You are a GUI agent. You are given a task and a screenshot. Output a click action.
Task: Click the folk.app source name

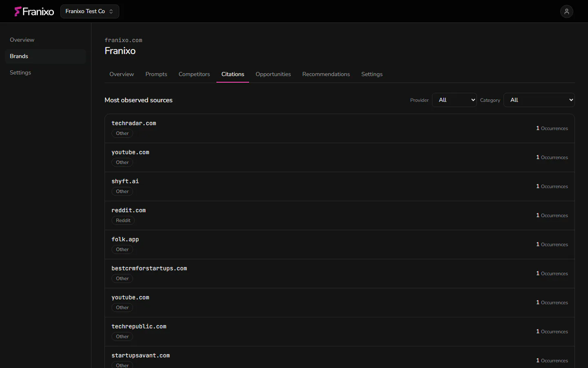point(125,239)
